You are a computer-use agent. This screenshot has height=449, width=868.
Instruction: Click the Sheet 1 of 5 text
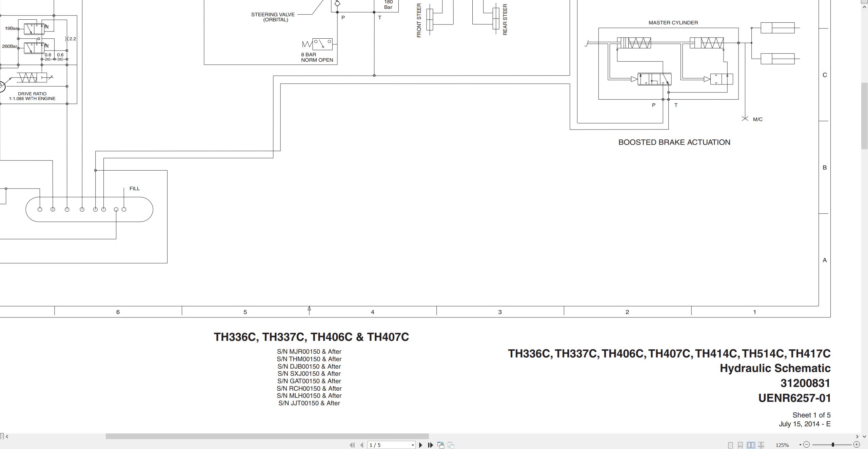(811, 415)
